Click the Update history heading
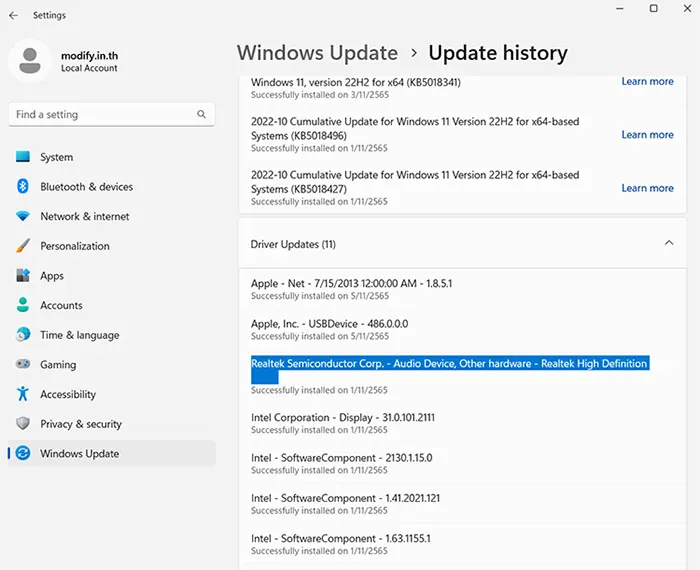The height and width of the screenshot is (570, 700). tap(498, 53)
